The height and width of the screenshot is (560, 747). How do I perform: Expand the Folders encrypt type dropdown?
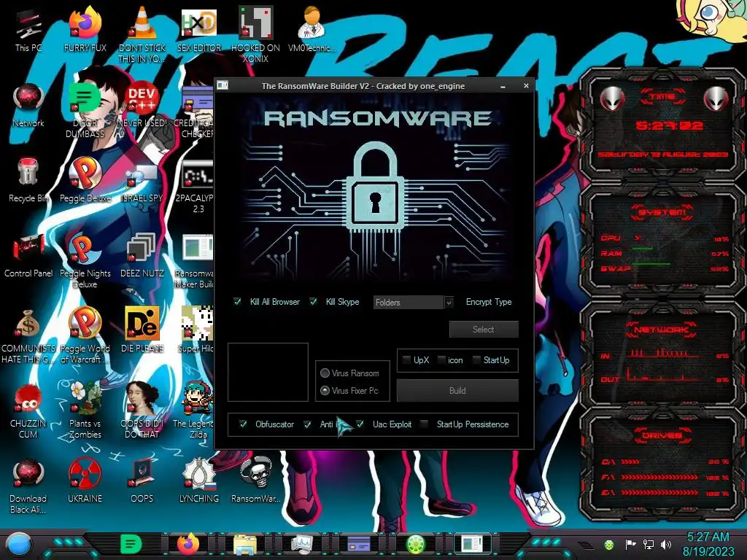coord(449,302)
